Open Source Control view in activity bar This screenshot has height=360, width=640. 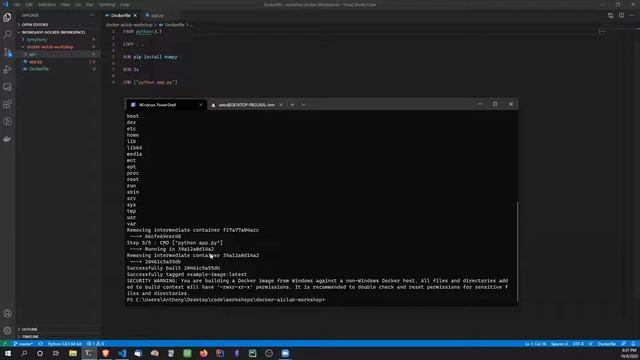7,52
